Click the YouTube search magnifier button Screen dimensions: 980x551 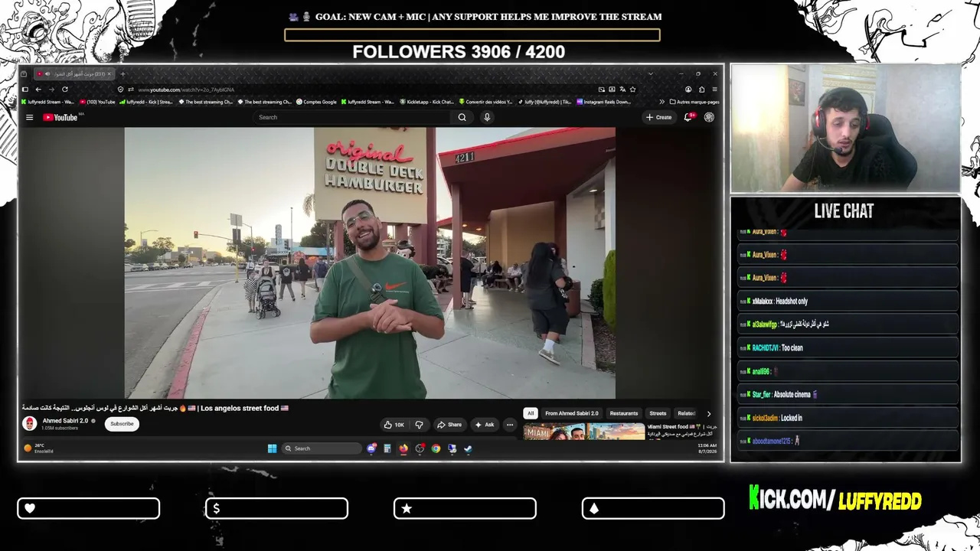(x=462, y=117)
